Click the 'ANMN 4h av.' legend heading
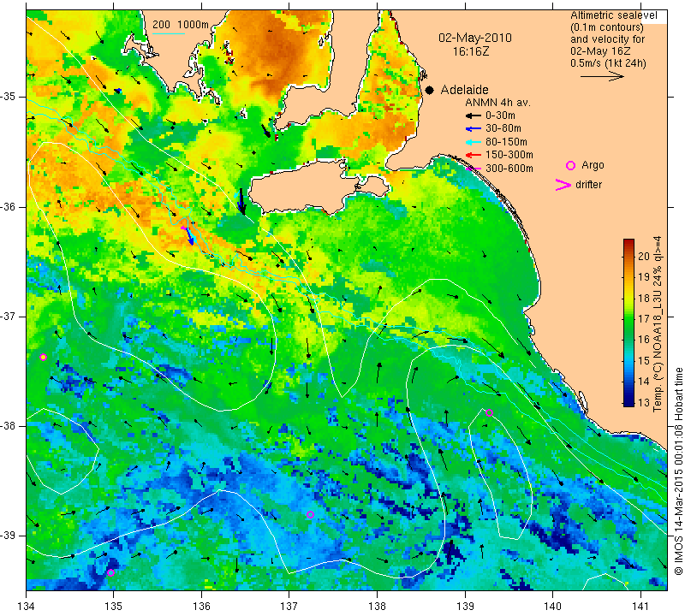Screen dimensions: 685x616 pyautogui.click(x=497, y=103)
